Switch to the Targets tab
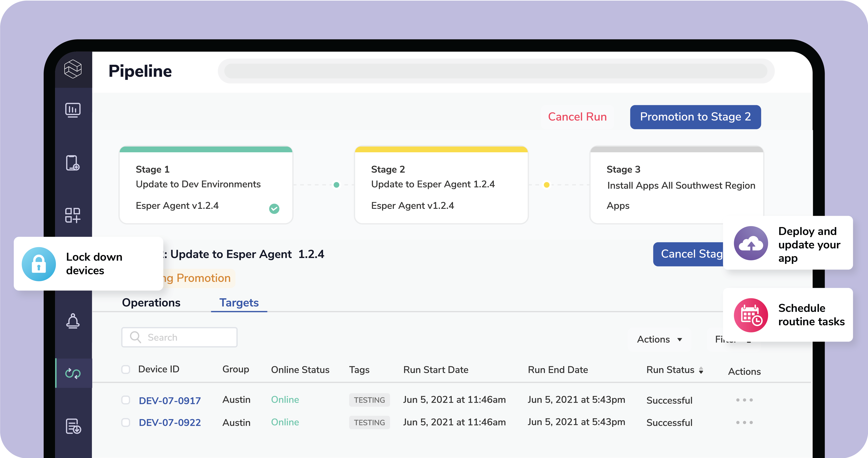The height and width of the screenshot is (458, 868). pos(239,303)
